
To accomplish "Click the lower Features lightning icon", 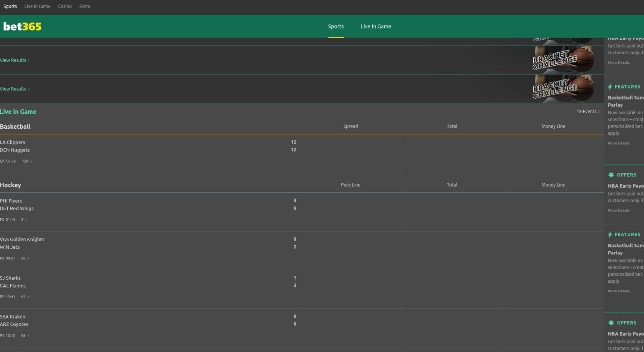I will [610, 235].
